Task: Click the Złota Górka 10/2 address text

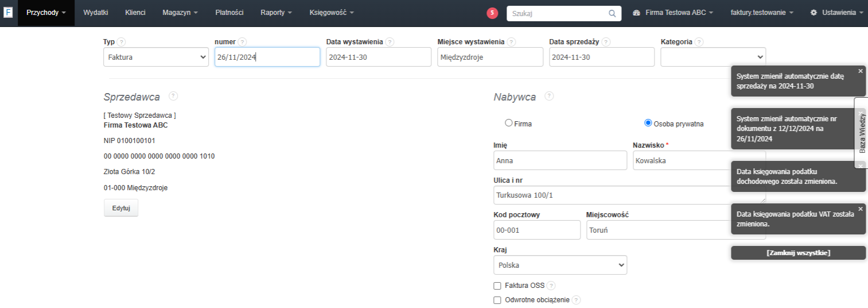Action: (x=129, y=172)
